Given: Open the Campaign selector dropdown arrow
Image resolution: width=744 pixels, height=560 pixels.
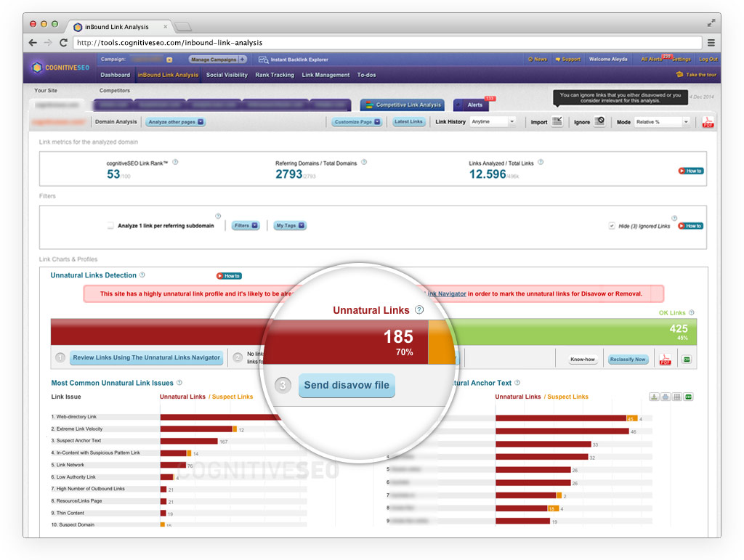Looking at the screenshot, I should (169, 60).
